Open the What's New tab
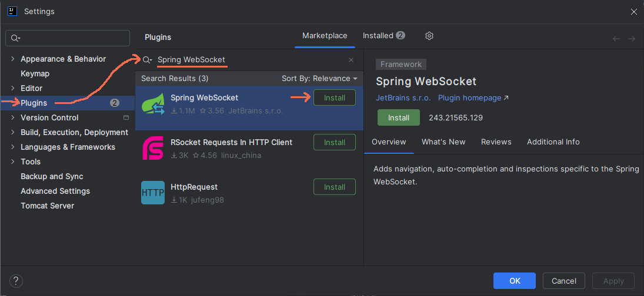The image size is (644, 296). coord(443,142)
